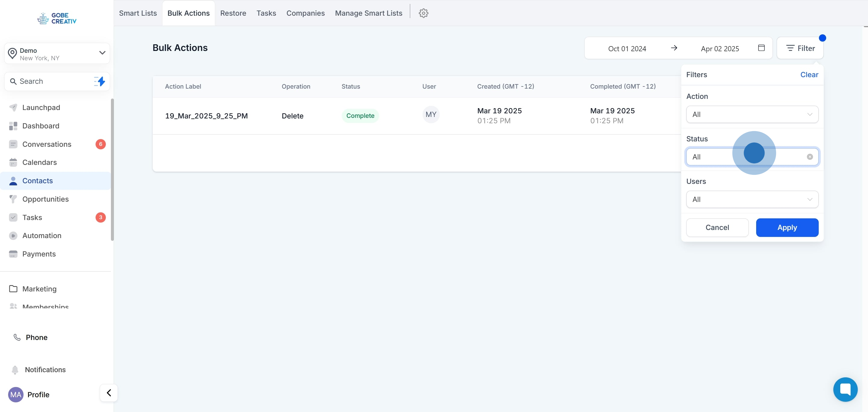Open Notifications bell in sidebar
Viewport: 868px width, 412px height.
pyautogui.click(x=45, y=370)
